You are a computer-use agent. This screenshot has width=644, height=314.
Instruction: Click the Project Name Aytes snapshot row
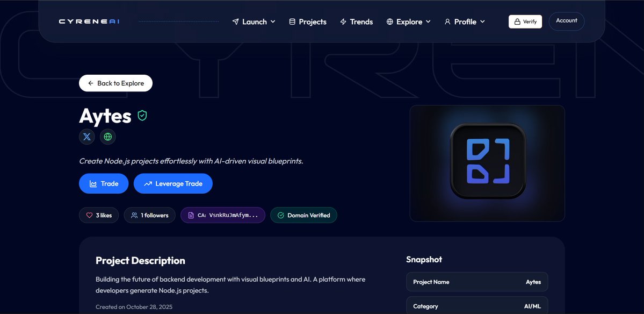click(477, 282)
